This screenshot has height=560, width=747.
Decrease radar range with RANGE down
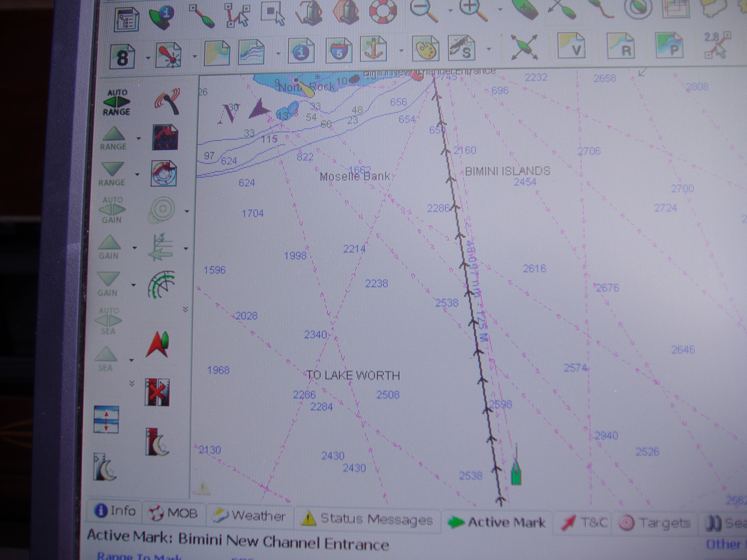(112, 174)
